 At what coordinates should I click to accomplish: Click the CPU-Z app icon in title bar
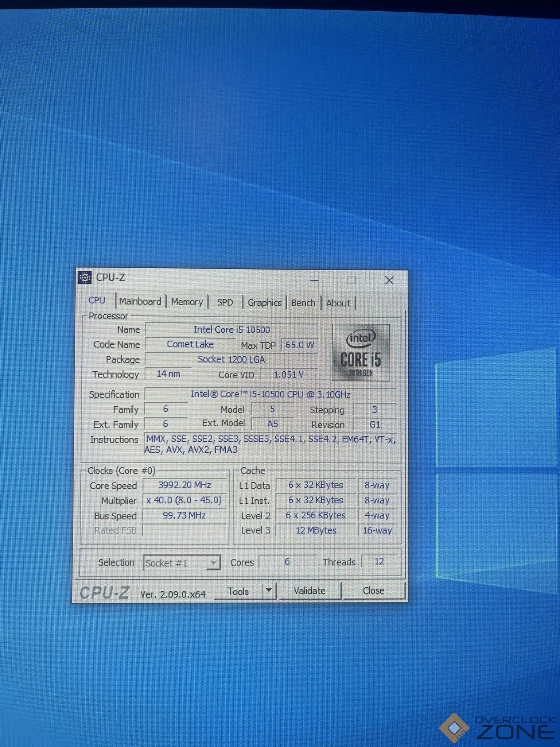85,278
